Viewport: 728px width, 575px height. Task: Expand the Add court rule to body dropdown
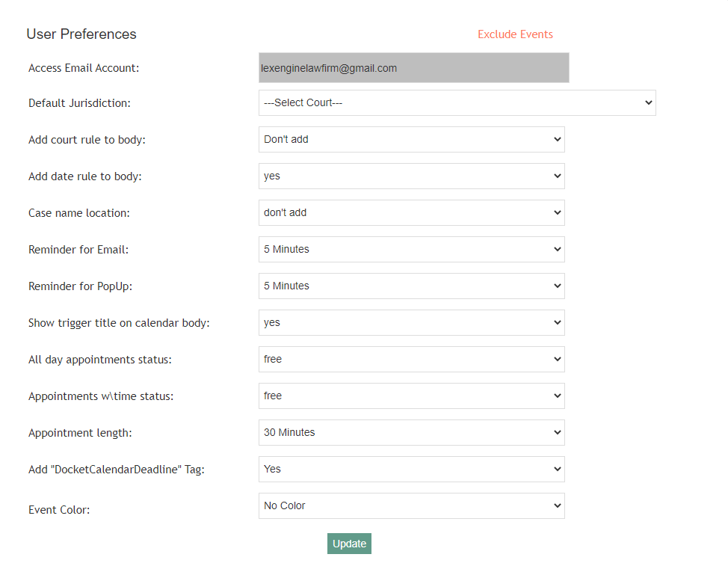[411, 140]
